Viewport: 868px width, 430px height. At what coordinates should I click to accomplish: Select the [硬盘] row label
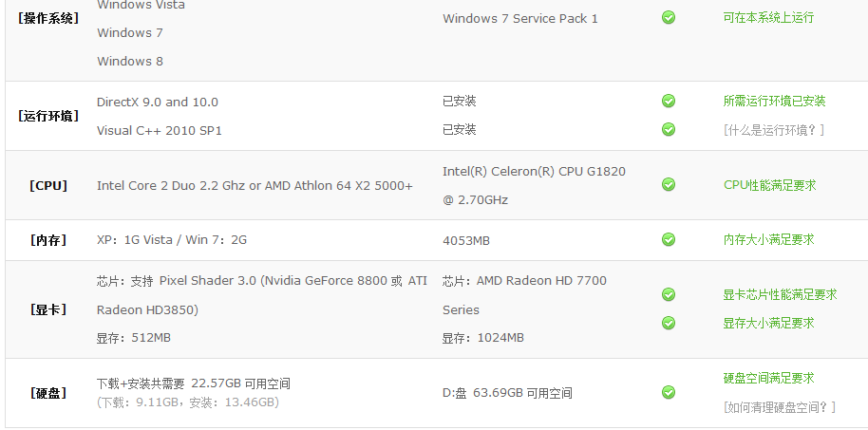48,394
